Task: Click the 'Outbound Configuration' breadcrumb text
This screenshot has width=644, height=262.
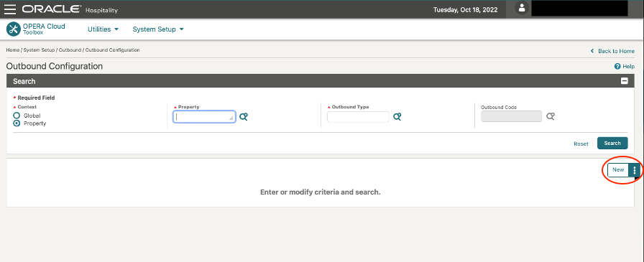Action: 113,50
